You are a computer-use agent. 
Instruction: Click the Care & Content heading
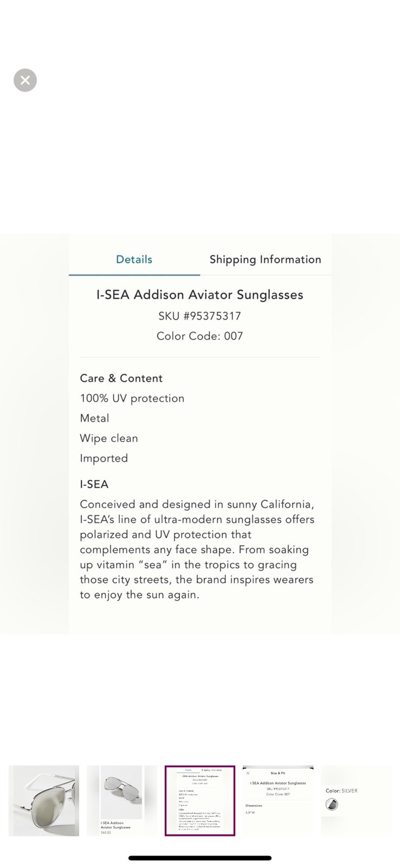point(121,378)
